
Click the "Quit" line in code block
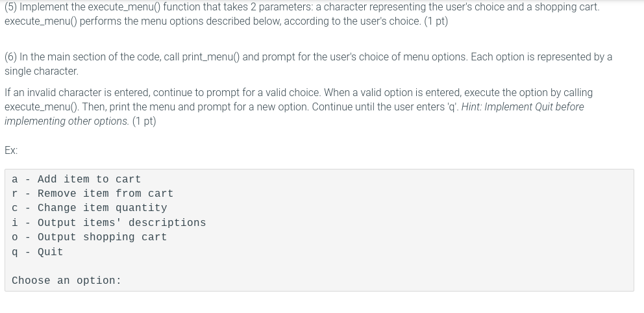pyautogui.click(x=50, y=252)
